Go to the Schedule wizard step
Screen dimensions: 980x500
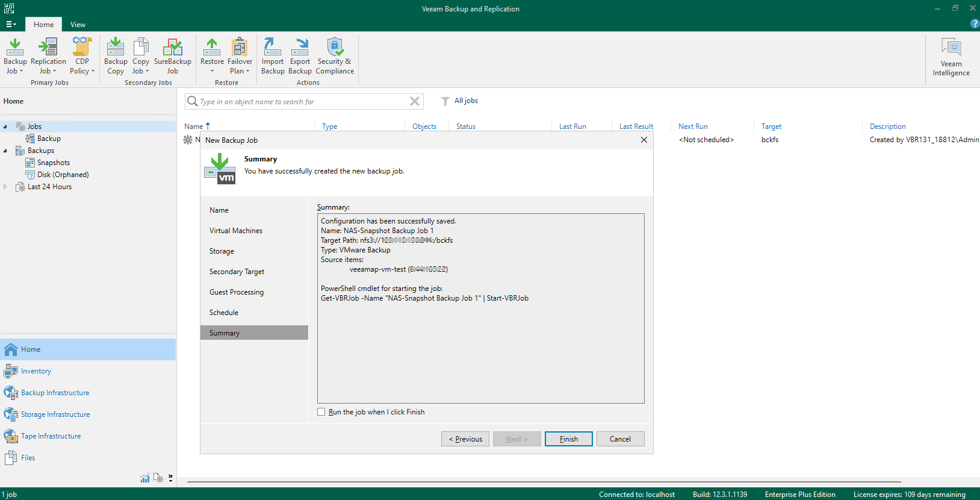pos(254,313)
